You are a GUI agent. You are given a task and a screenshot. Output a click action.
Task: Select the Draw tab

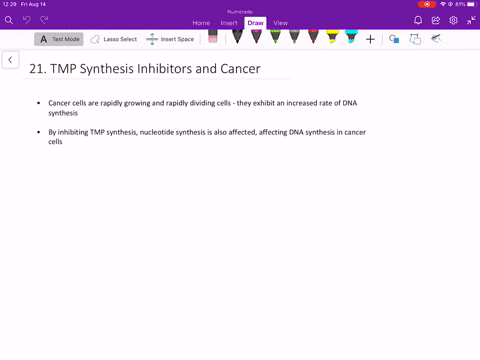pyautogui.click(x=255, y=23)
